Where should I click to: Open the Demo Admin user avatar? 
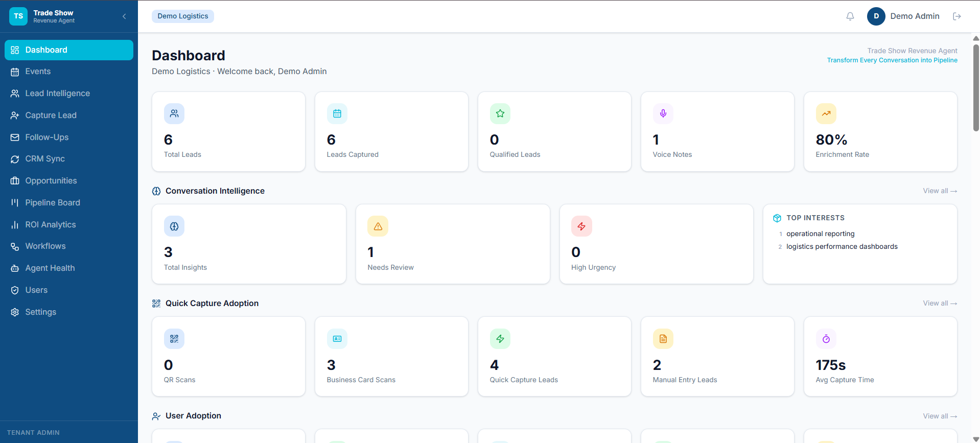click(876, 16)
